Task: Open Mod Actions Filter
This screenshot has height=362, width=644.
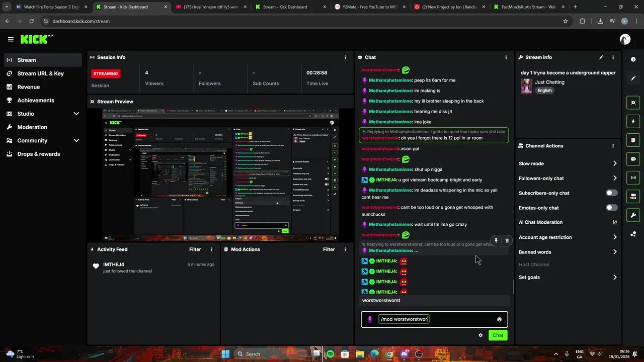Action: click(329, 249)
